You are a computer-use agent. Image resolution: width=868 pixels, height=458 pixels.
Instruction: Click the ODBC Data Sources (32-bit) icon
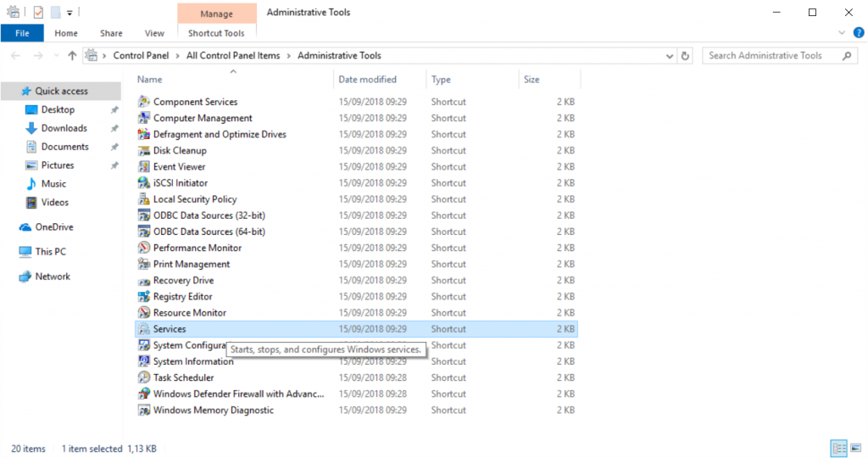click(144, 215)
